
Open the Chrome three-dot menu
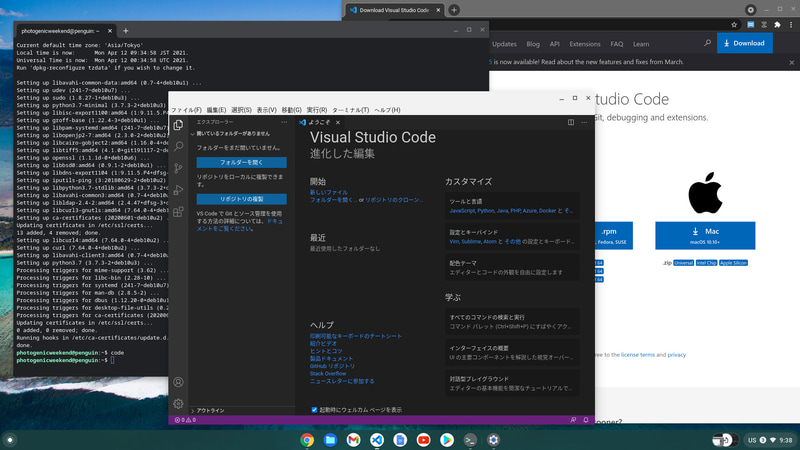click(x=791, y=24)
